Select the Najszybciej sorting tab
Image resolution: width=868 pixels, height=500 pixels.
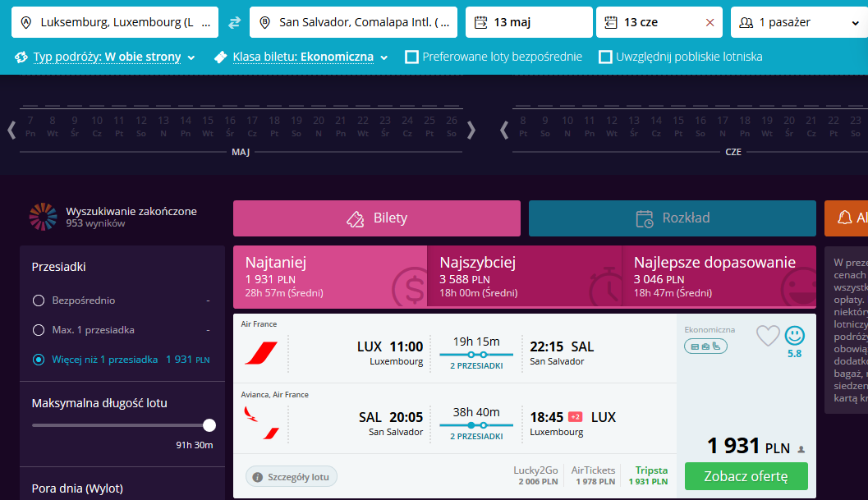(x=524, y=277)
